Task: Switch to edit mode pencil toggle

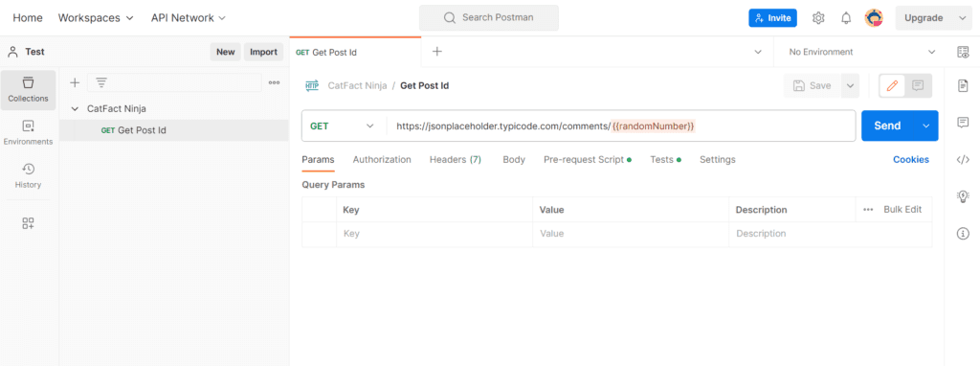Action: [x=893, y=85]
